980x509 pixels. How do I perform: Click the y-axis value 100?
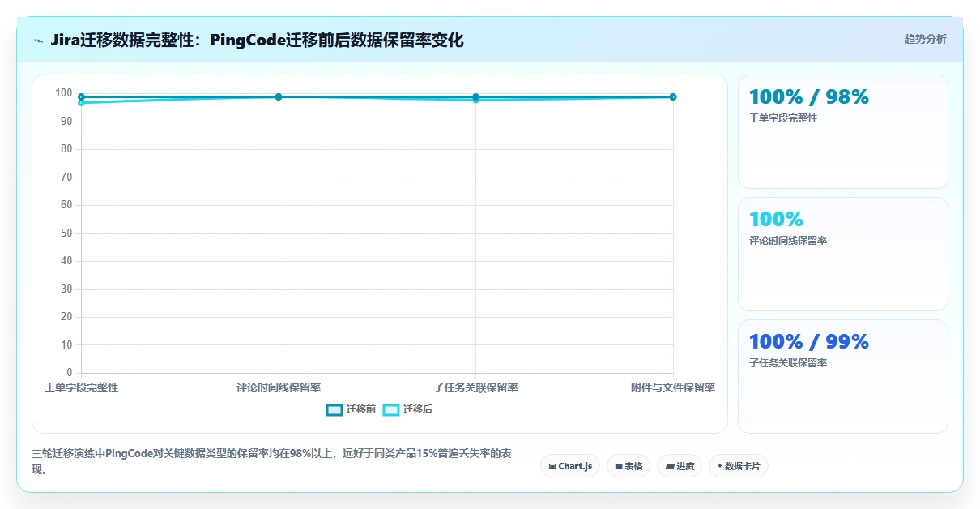(64, 93)
